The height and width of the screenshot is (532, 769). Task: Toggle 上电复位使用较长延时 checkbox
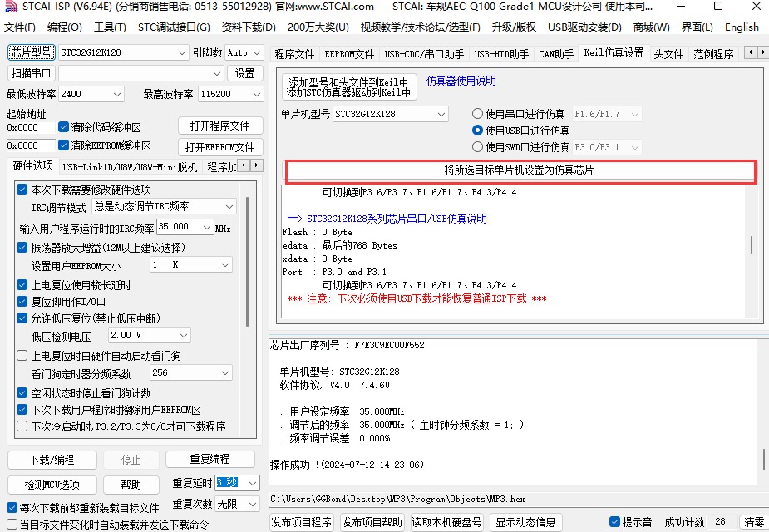[22, 285]
